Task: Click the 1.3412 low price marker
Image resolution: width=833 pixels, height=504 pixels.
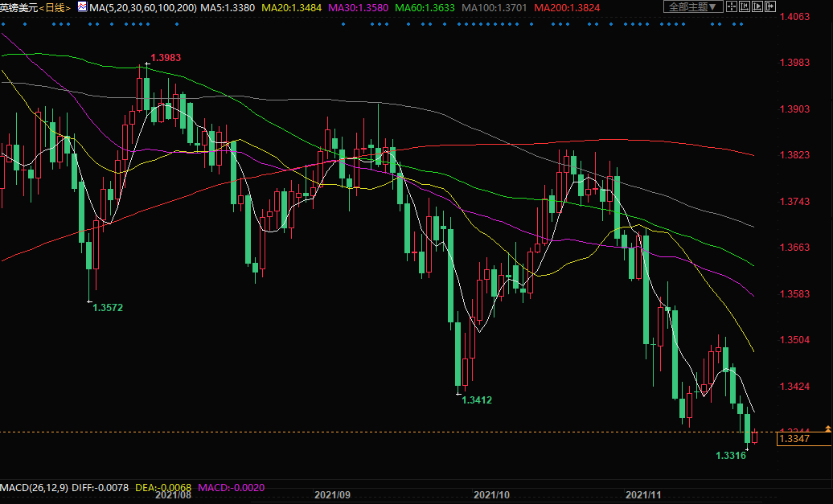Action: point(477,400)
